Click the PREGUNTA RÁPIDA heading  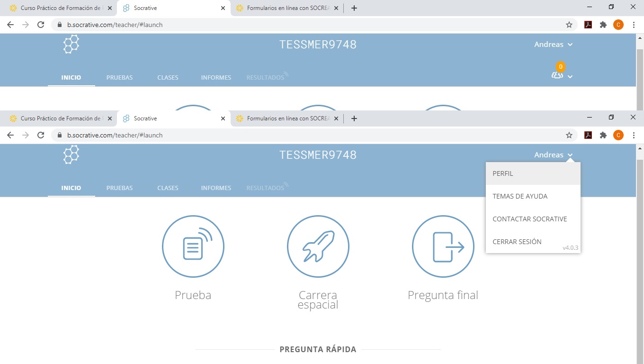318,349
